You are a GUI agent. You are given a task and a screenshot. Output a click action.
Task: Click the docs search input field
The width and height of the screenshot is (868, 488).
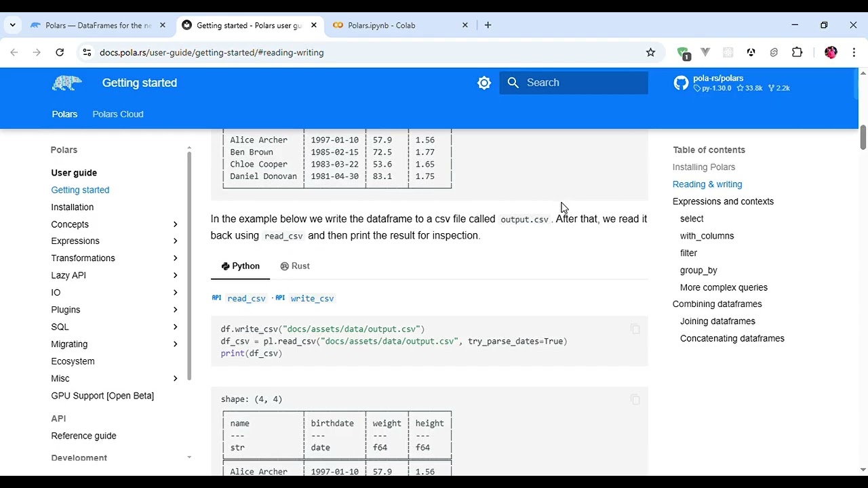[x=574, y=83]
